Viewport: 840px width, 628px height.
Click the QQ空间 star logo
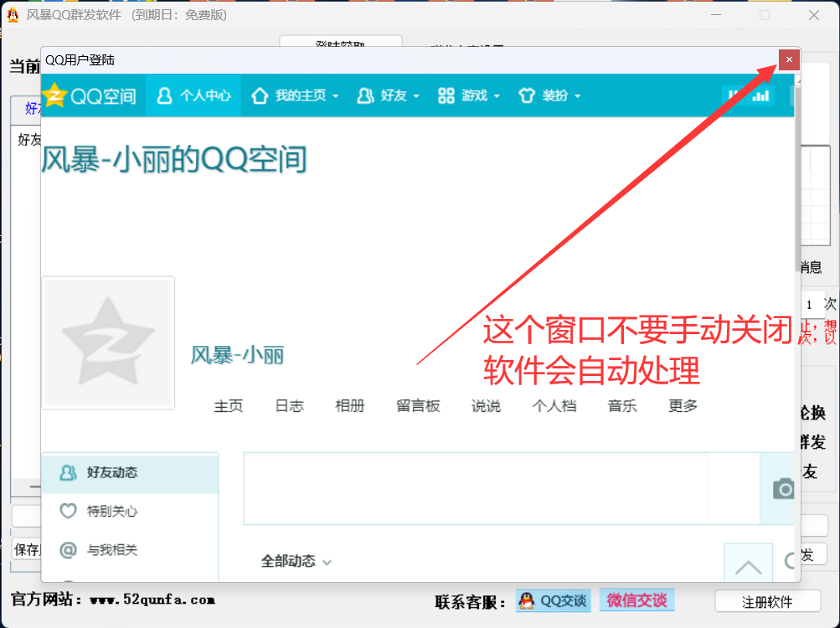click(x=54, y=95)
